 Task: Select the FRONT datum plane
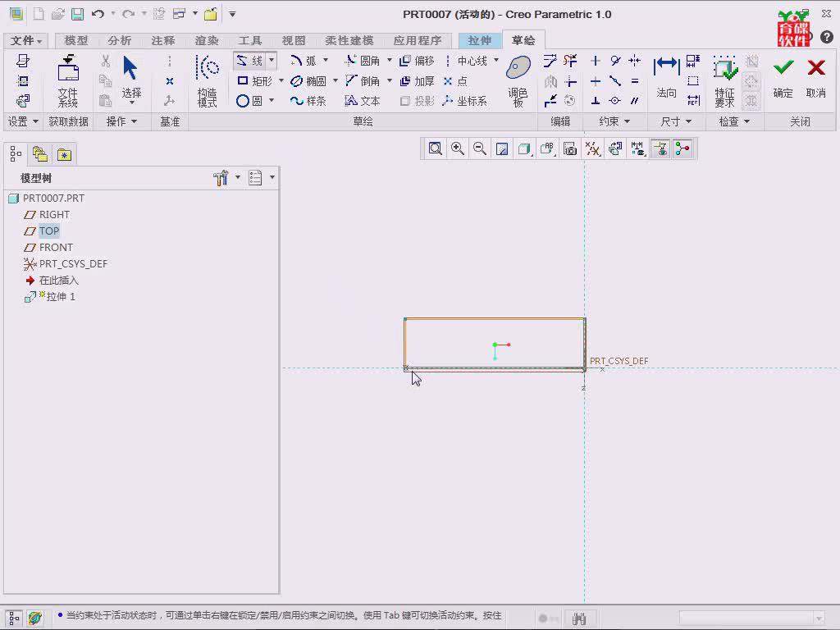(x=56, y=248)
